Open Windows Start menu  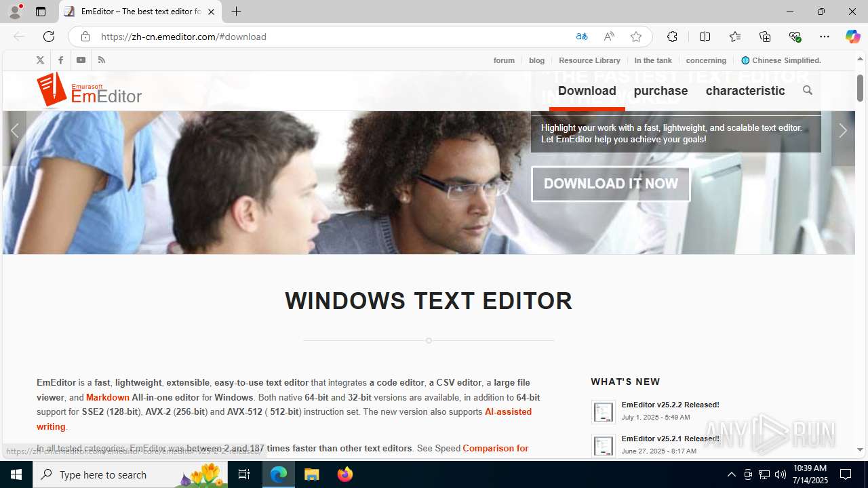[x=16, y=474]
